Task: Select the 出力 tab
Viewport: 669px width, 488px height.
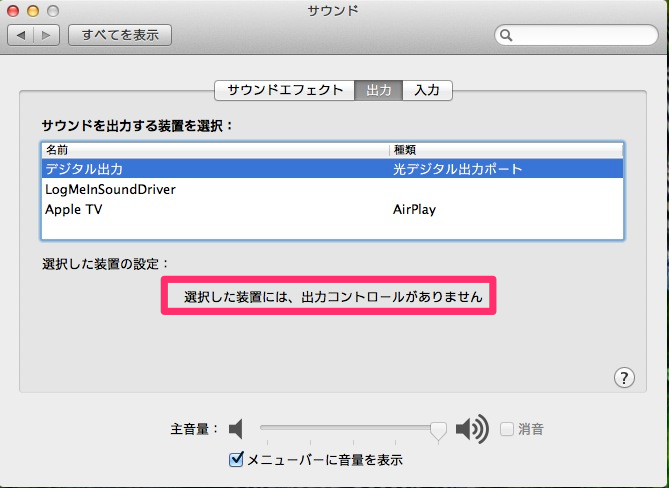Action: [x=378, y=90]
